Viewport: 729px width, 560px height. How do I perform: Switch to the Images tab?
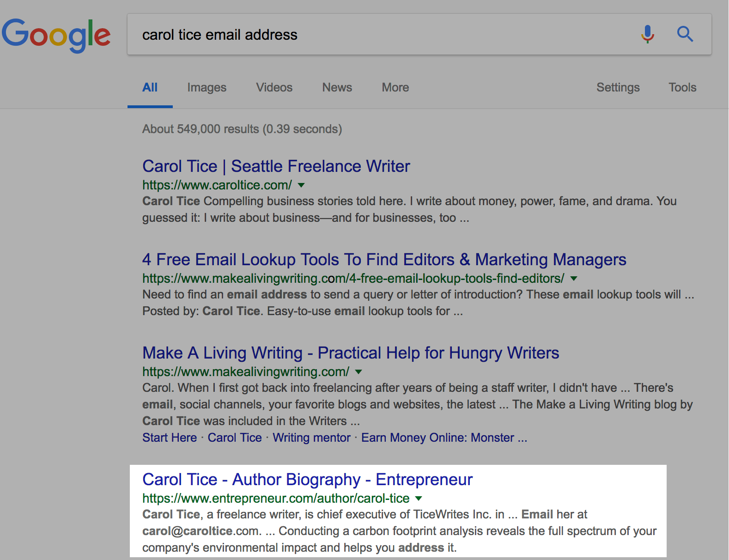coord(207,87)
